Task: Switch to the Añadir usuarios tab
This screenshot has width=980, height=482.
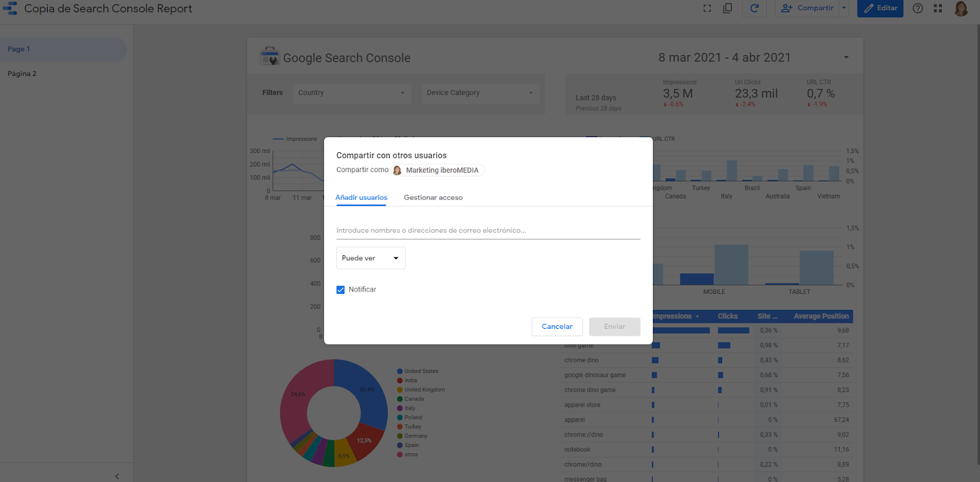Action: [361, 198]
